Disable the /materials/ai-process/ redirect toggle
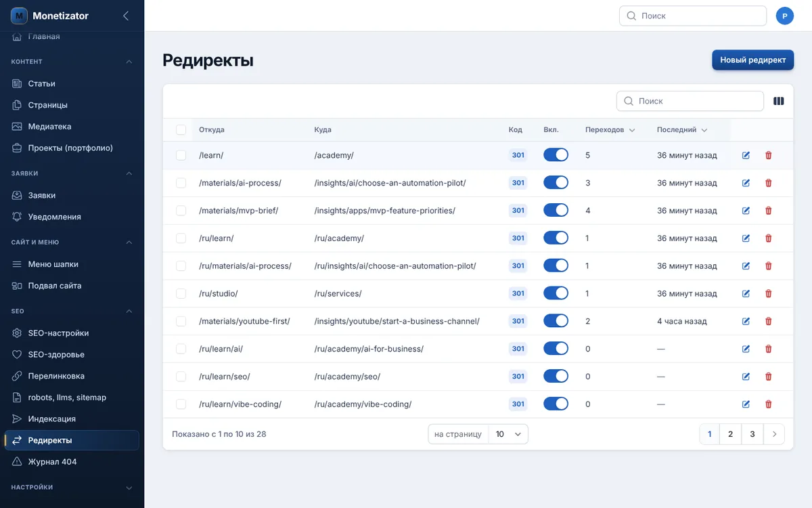Screen dimensions: 812x508 556,183
